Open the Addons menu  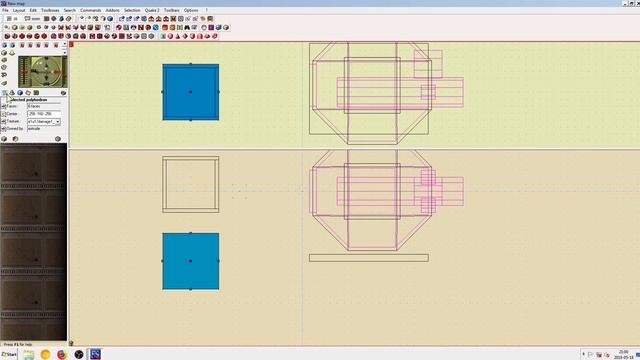112,10
